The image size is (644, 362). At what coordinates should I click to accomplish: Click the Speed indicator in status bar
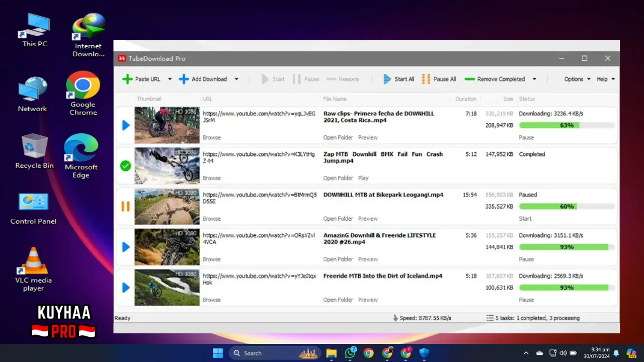pyautogui.click(x=422, y=318)
